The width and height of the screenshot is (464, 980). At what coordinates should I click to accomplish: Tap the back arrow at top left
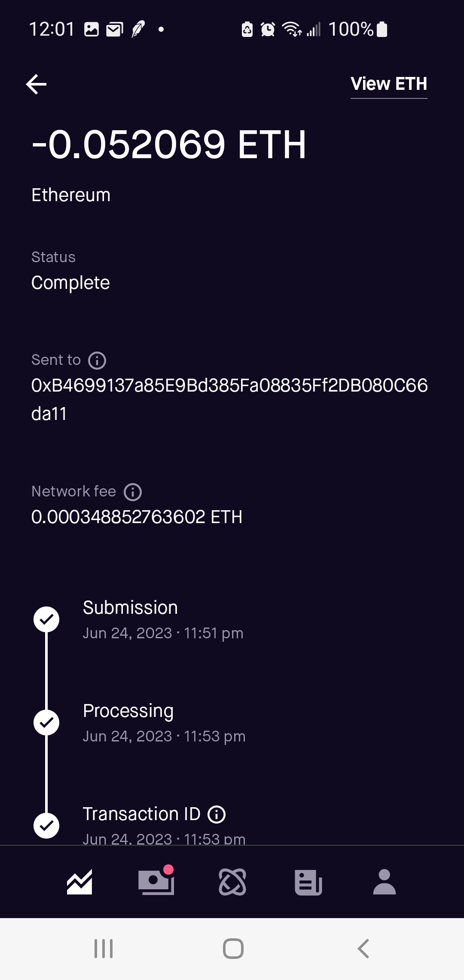click(37, 84)
